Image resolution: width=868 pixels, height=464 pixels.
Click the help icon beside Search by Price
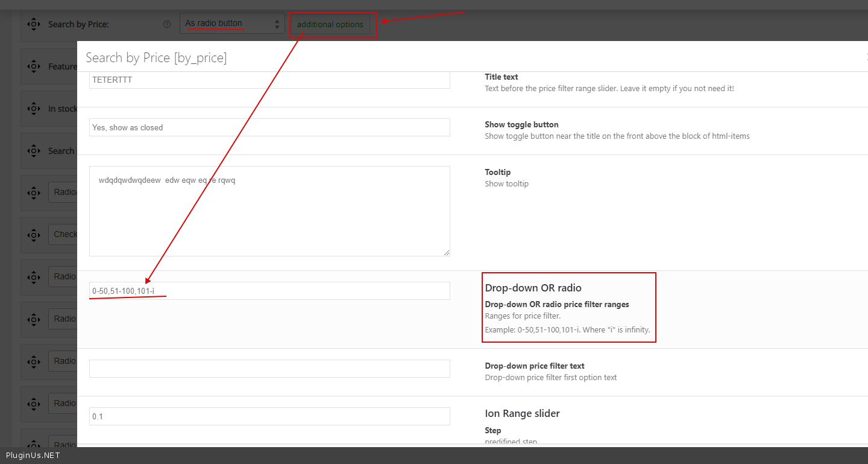click(x=167, y=25)
